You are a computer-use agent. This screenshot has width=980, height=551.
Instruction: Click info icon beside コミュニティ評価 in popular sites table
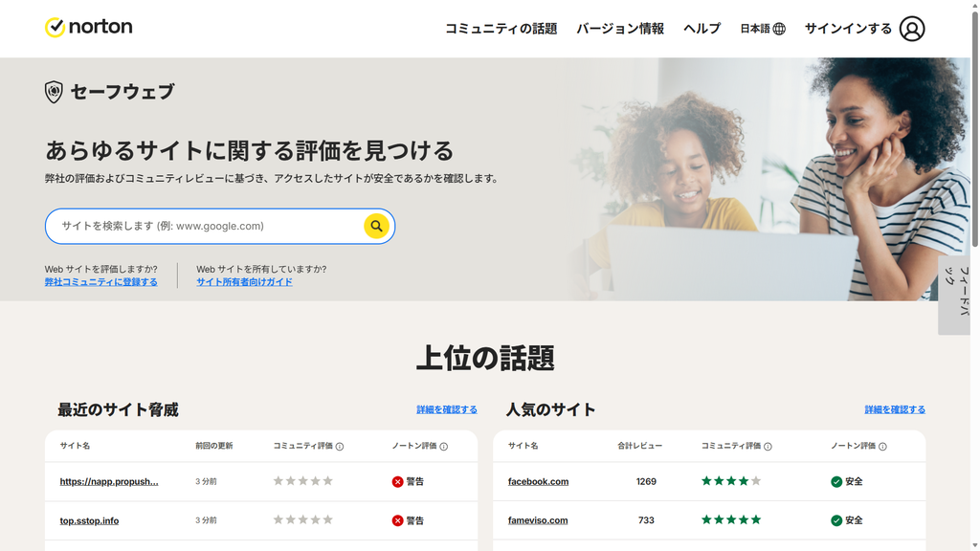point(768,446)
